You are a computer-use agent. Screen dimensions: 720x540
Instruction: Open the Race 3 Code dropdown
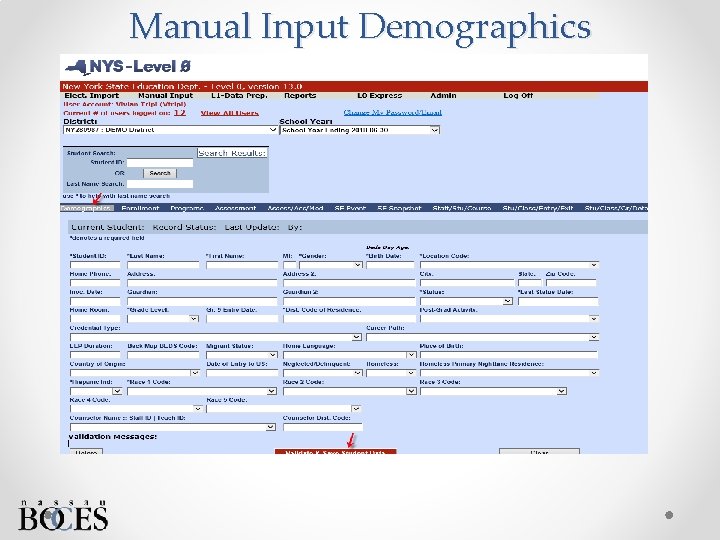coord(493,391)
